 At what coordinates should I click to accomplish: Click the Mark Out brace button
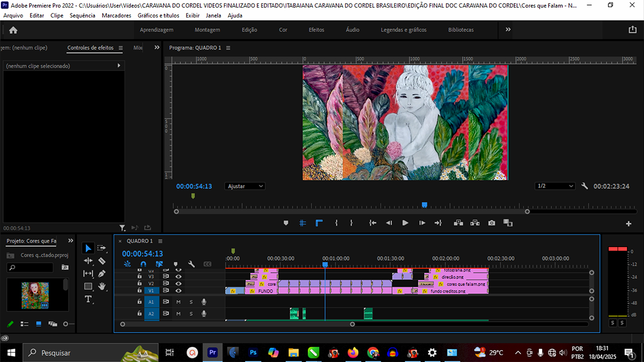pyautogui.click(x=351, y=223)
